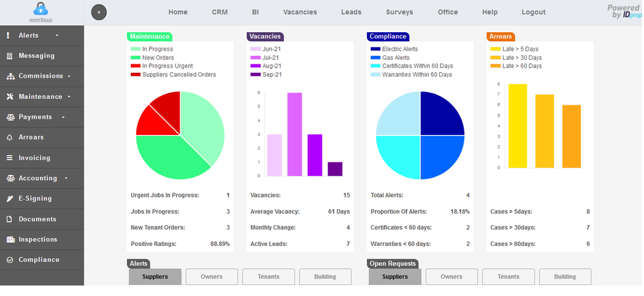The height and width of the screenshot is (296, 644).
Task: Click the Payments scales icon
Action: click(11, 117)
